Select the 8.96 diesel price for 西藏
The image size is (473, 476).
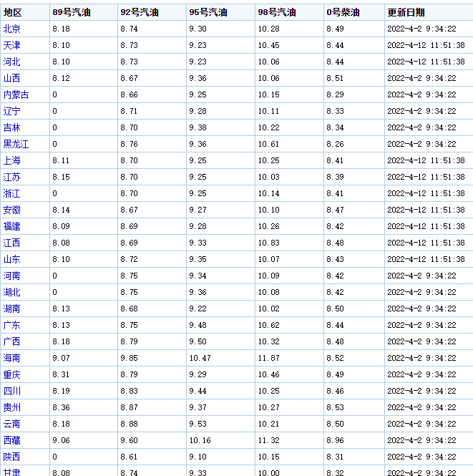335,440
